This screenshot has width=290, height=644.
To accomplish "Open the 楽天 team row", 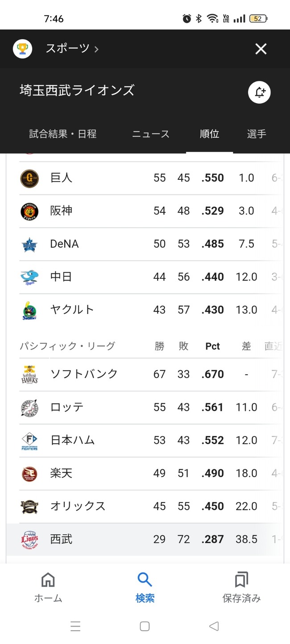I will [145, 474].
